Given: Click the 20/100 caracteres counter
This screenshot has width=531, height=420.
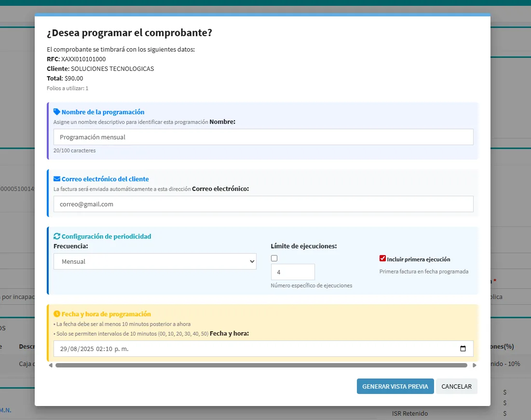Looking at the screenshot, I should 74,150.
